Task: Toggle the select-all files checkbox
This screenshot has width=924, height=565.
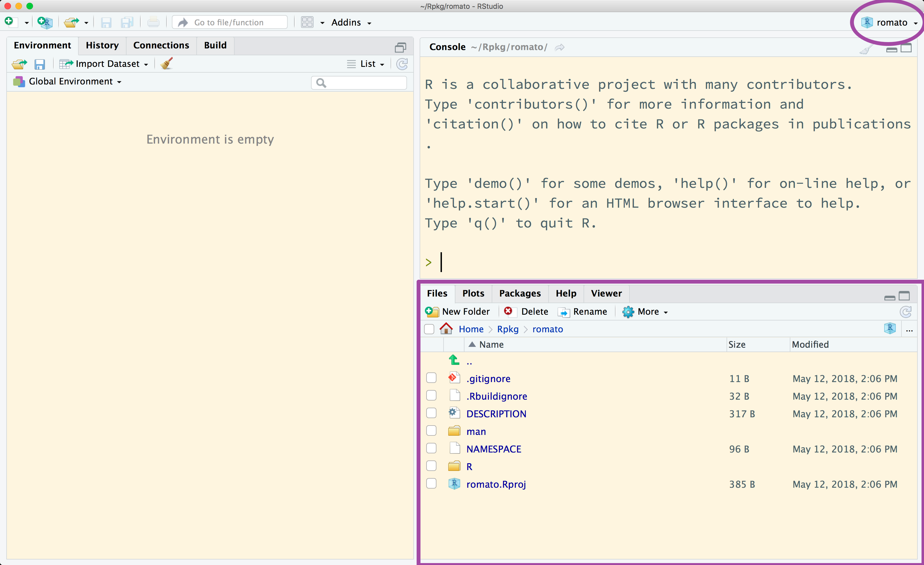Action: tap(429, 329)
